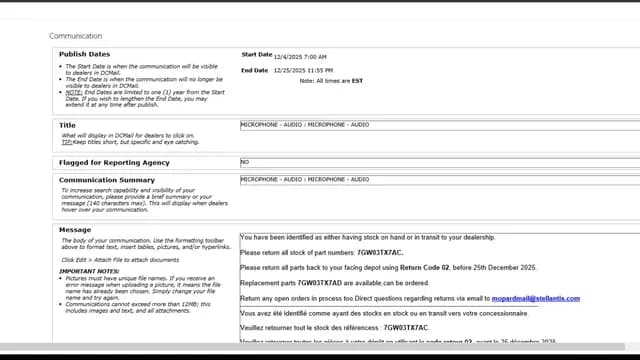Select the Start Date value 12/4/2025 7:00 AM
This screenshot has height=360, width=640.
pos(300,57)
